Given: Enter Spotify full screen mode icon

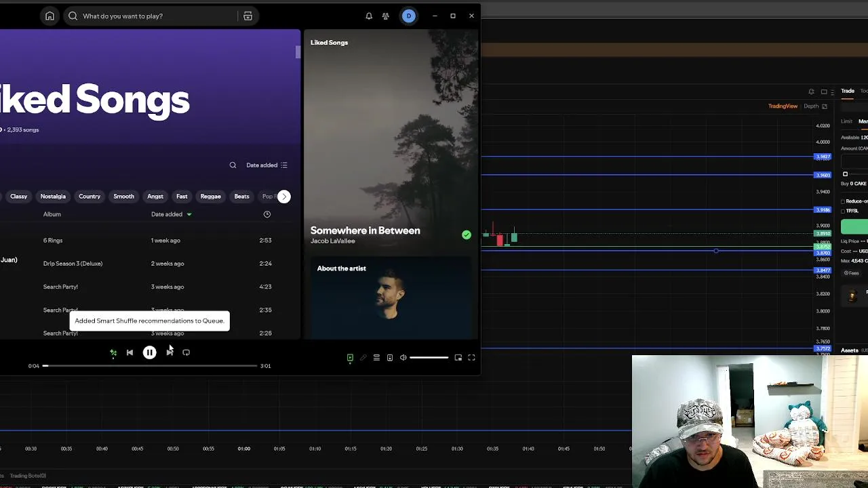Looking at the screenshot, I should [x=471, y=357].
